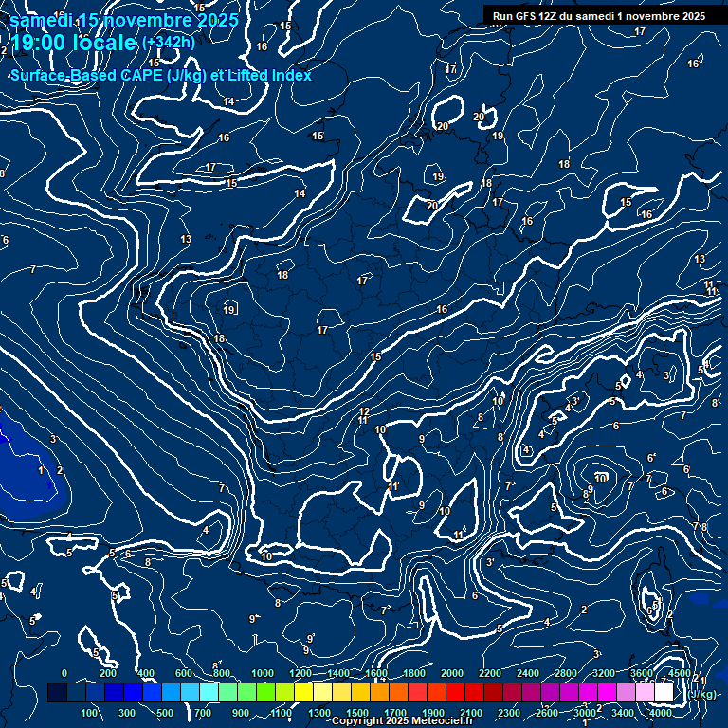728x728 pixels.
Task: Click the '500' legend scale label
Action: 164,713
